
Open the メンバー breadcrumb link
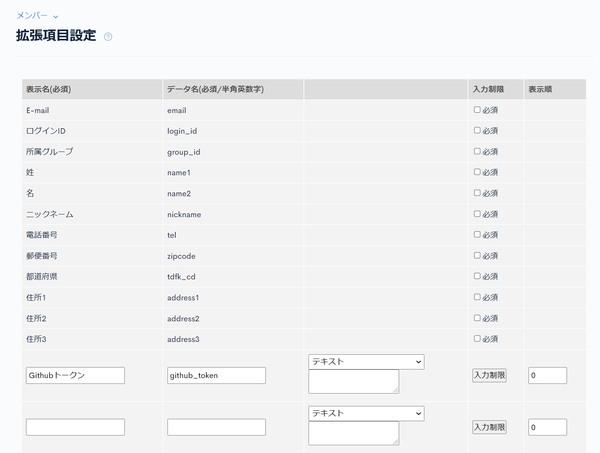[x=32, y=16]
